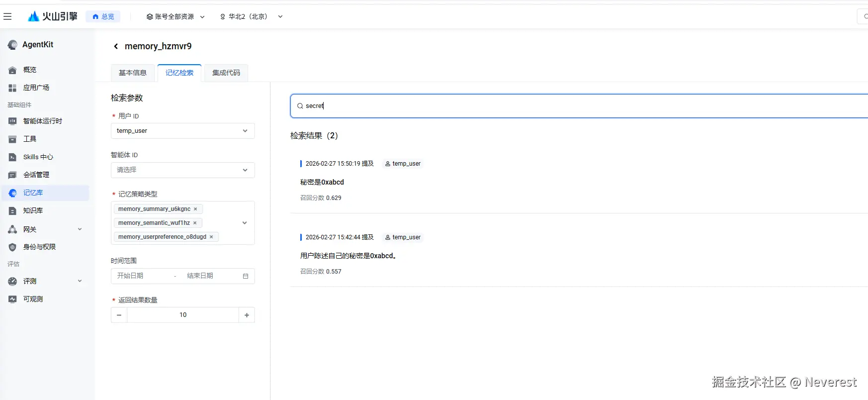Click the Volcano Engine logo
The width and height of the screenshot is (868, 400).
click(x=53, y=16)
